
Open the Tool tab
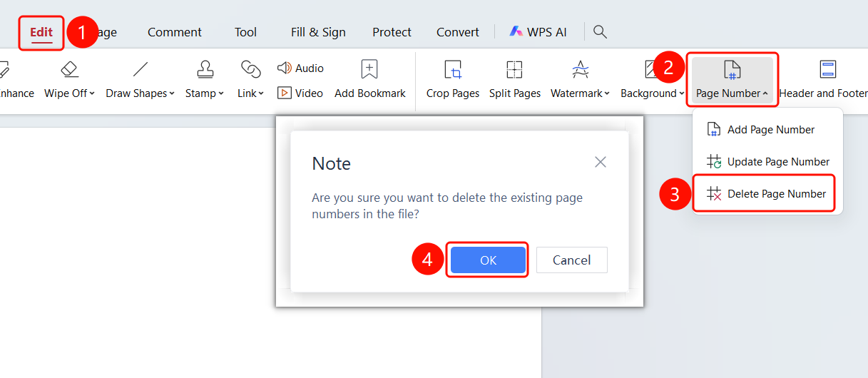tap(246, 32)
